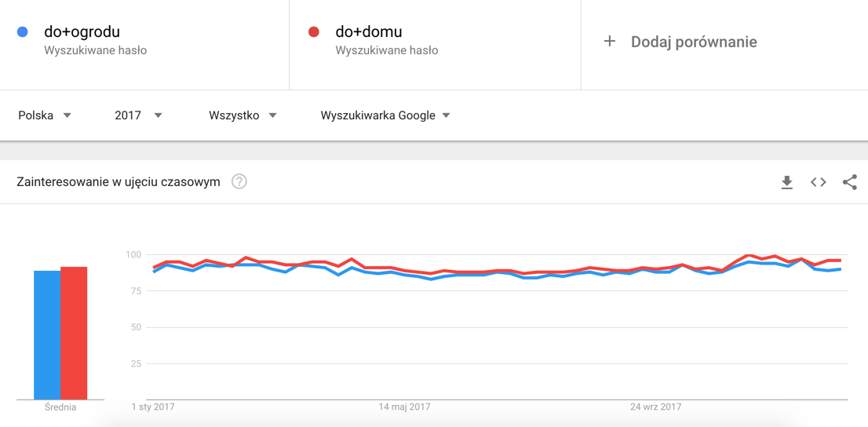Click the blue average bar
This screenshot has height=427, width=868.
(47, 335)
